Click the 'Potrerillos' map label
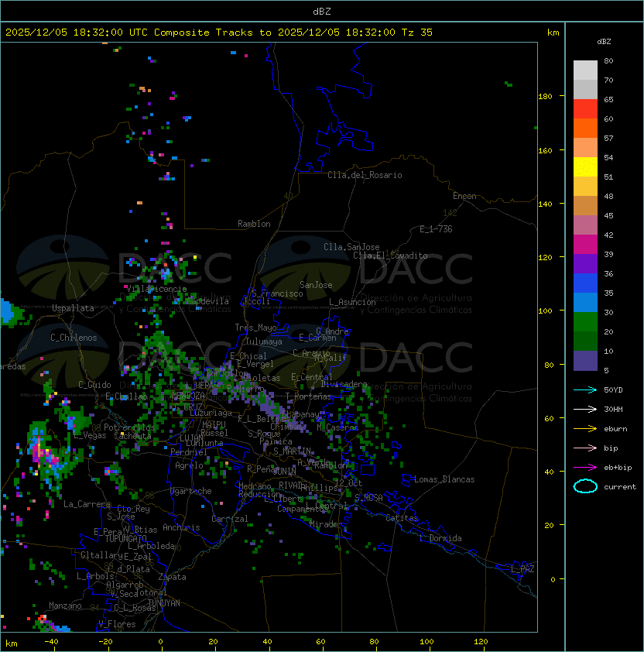 click(x=129, y=427)
